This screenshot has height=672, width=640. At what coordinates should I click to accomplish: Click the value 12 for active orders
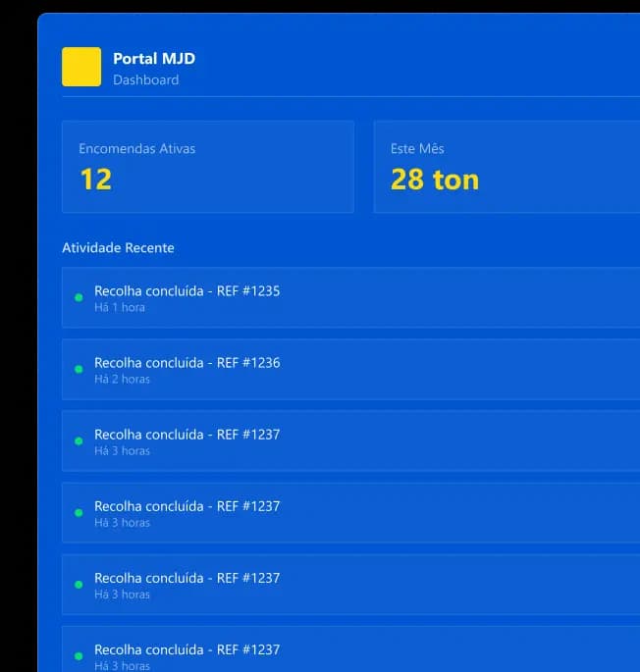pos(96,180)
